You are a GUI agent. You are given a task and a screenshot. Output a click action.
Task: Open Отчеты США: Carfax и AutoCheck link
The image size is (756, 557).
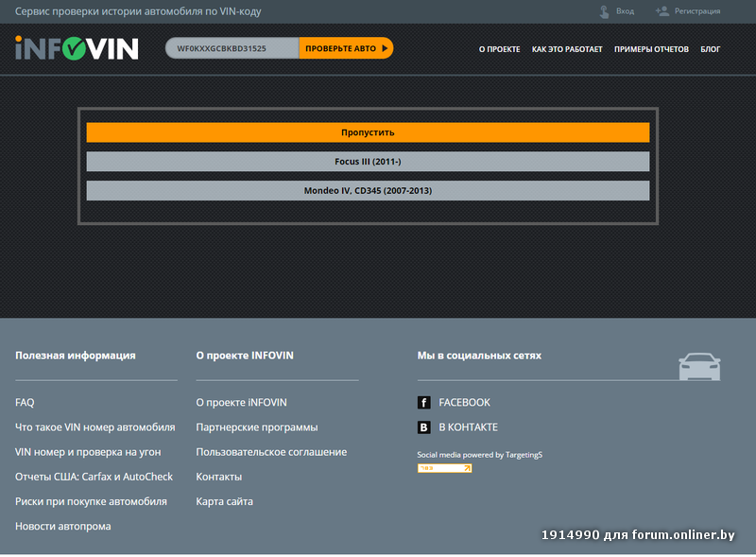[x=94, y=477]
